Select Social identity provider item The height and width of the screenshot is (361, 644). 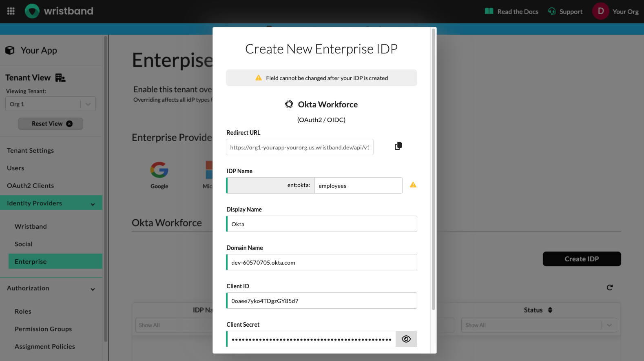pyautogui.click(x=24, y=244)
